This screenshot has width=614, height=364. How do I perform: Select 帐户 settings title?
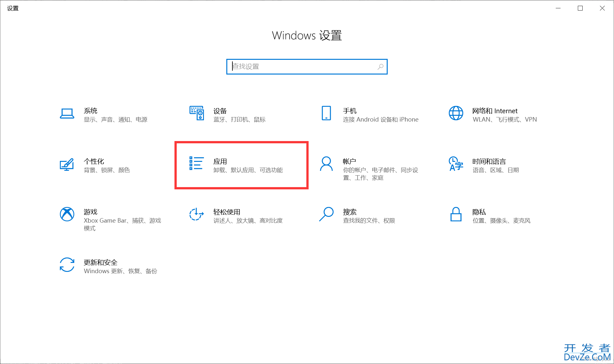(x=350, y=161)
